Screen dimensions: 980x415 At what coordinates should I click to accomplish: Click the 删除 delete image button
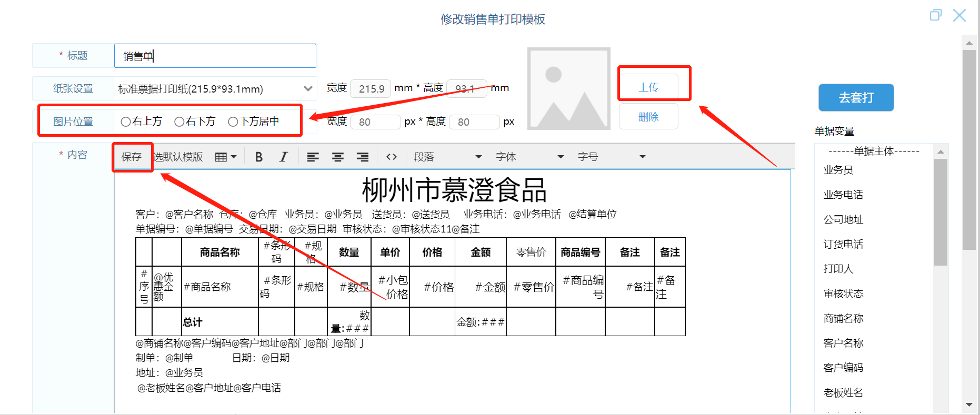648,117
